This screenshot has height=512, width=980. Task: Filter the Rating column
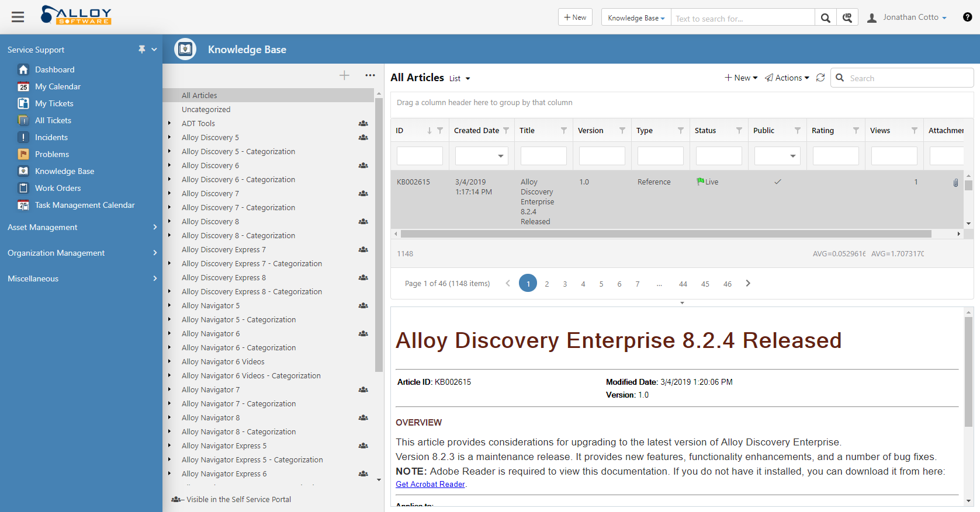[x=856, y=131]
